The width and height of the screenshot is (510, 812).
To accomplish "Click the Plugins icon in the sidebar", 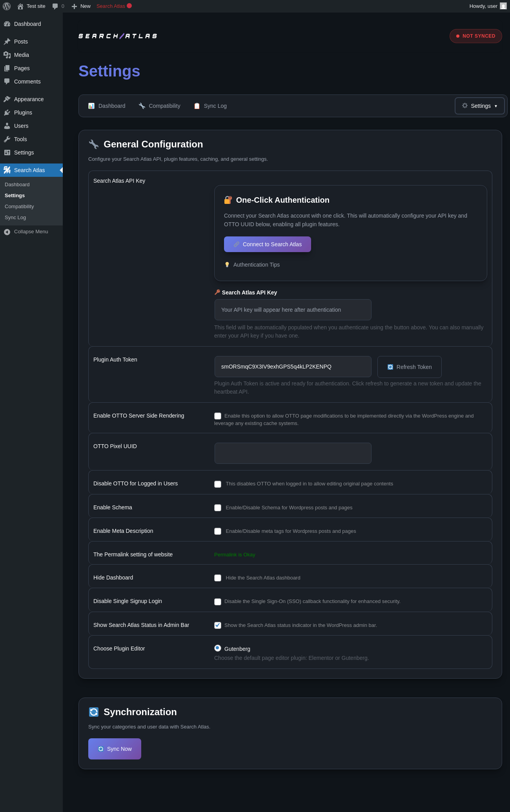I will [7, 113].
